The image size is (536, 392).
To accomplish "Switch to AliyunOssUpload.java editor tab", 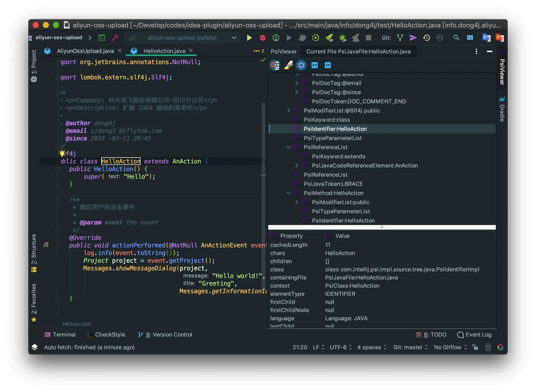I will 85,51.
